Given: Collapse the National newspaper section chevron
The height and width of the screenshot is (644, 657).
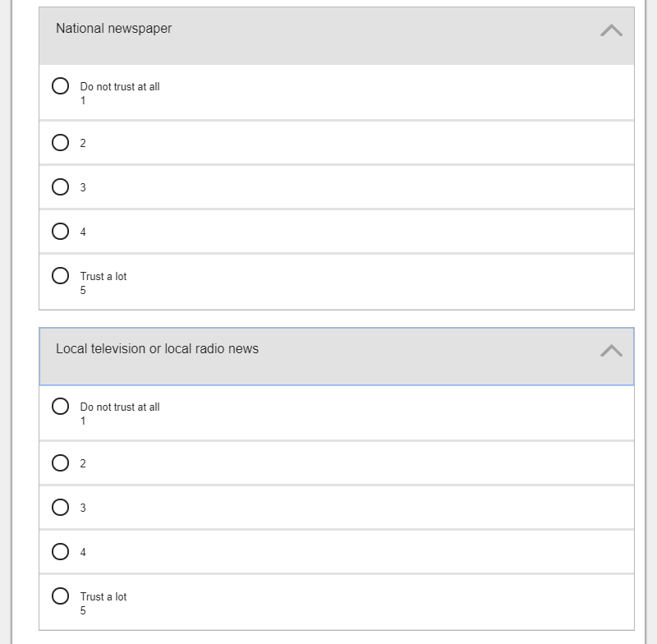Looking at the screenshot, I should (611, 30).
